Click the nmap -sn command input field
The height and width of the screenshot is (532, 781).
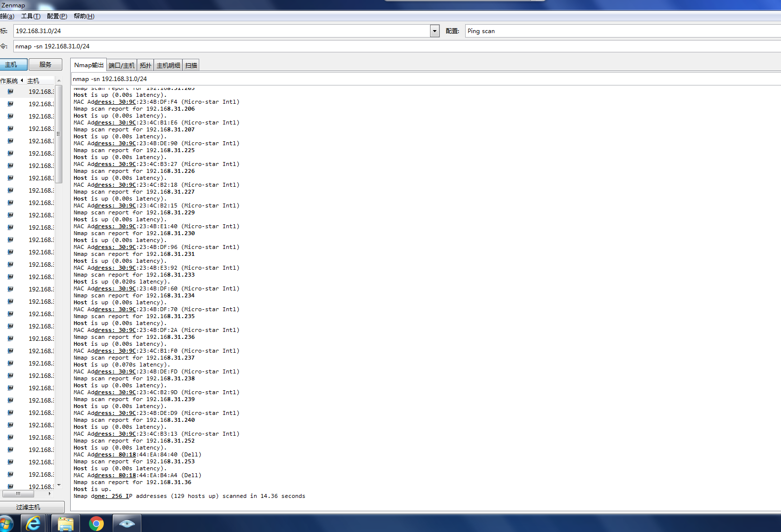point(397,46)
